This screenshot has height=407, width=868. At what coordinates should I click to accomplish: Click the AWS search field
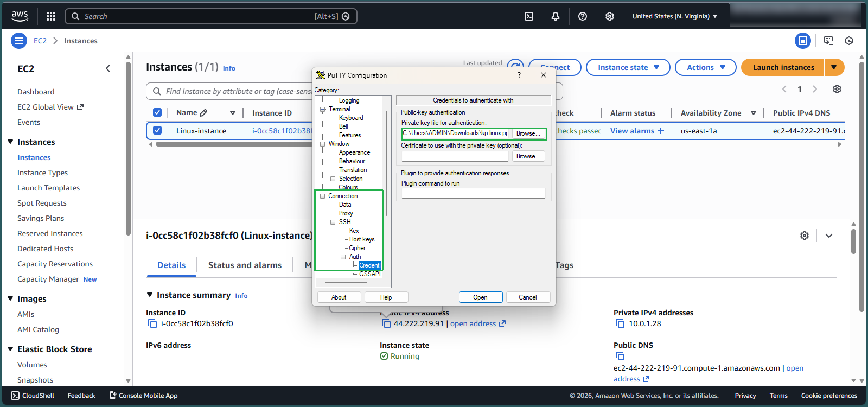(210, 16)
